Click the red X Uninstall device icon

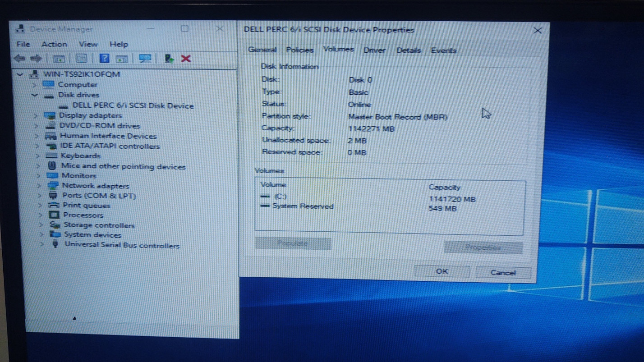(186, 59)
